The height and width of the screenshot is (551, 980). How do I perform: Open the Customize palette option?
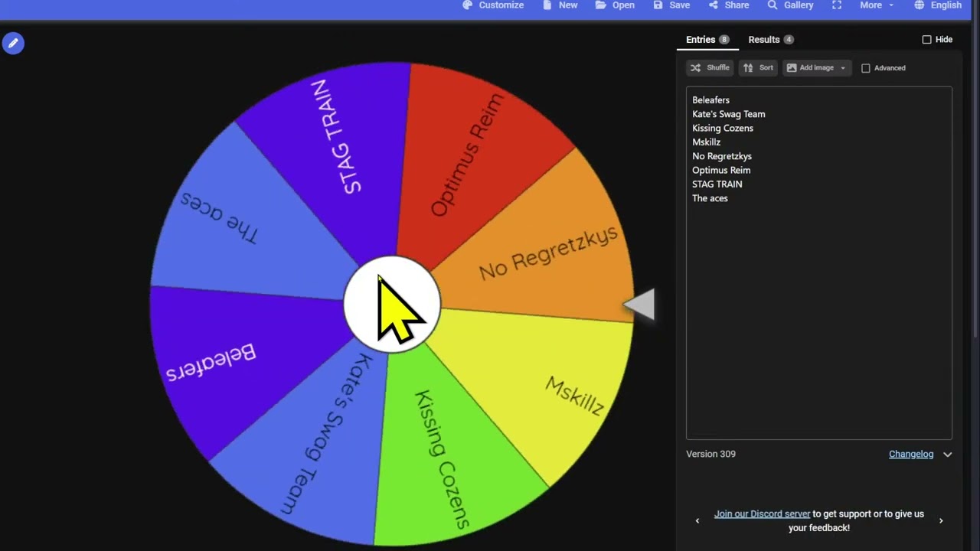click(x=493, y=5)
